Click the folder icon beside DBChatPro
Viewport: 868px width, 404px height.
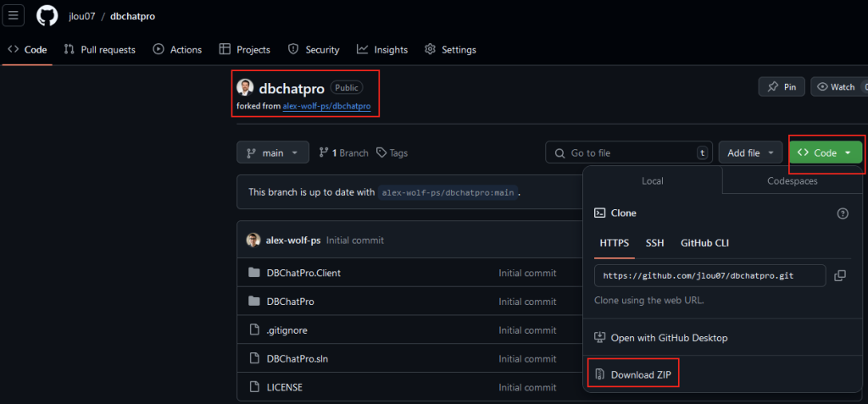(x=254, y=302)
